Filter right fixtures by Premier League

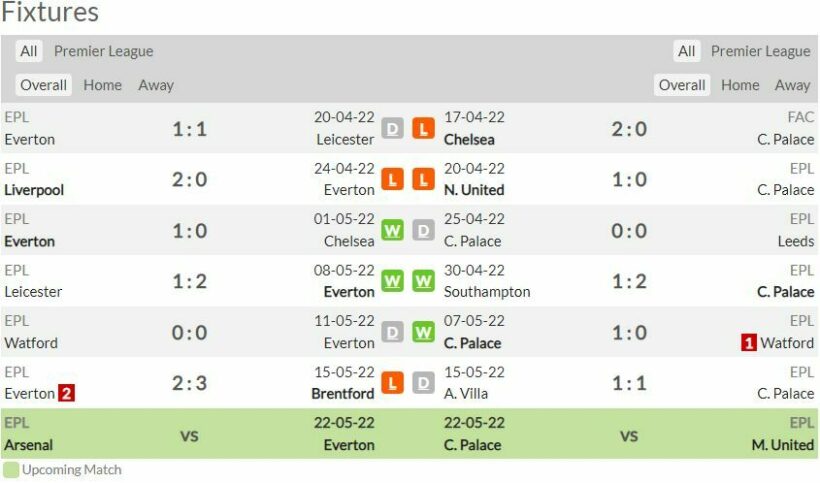[760, 51]
